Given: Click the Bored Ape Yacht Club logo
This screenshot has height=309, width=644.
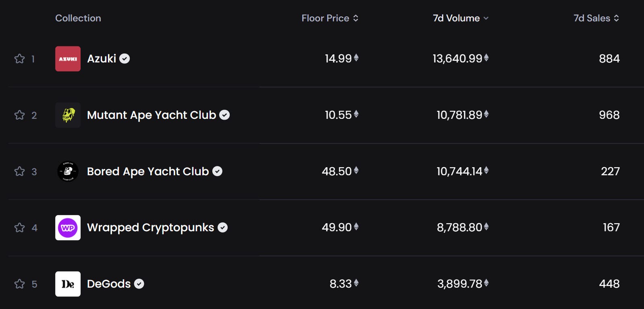Looking at the screenshot, I should (x=68, y=172).
